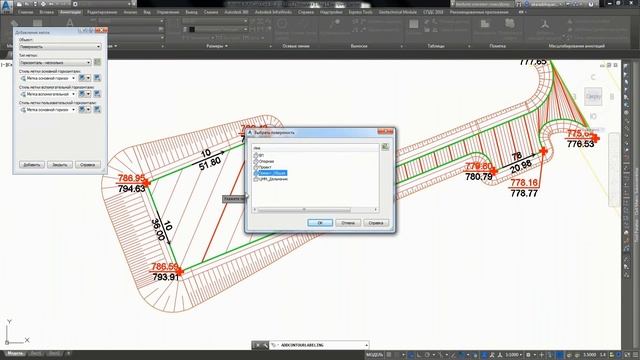Screen dimensions: 640x360
Task: Click distance label 51.80 in drawing
Action: 210,164
